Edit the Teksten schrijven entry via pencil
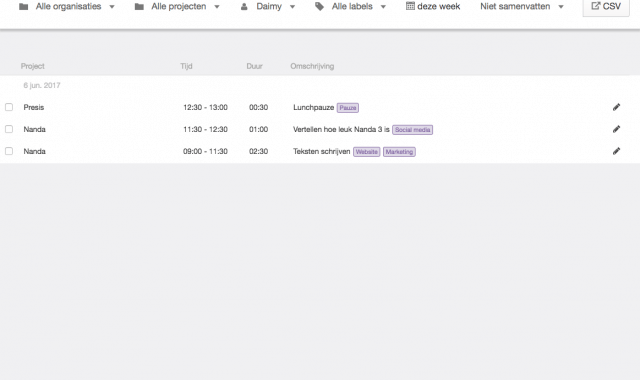This screenshot has width=640, height=380. tap(616, 151)
